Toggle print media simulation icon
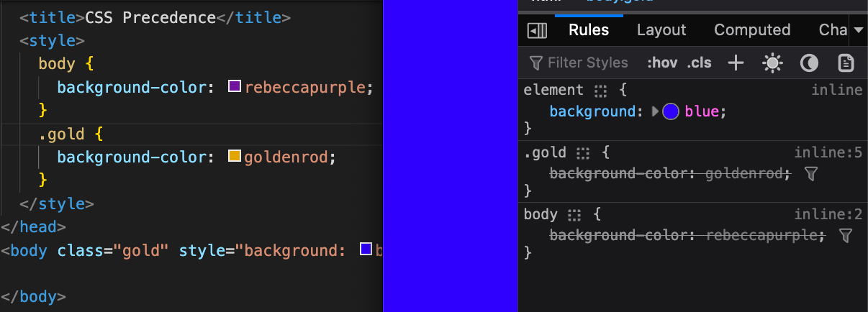The width and height of the screenshot is (868, 312). tap(846, 63)
